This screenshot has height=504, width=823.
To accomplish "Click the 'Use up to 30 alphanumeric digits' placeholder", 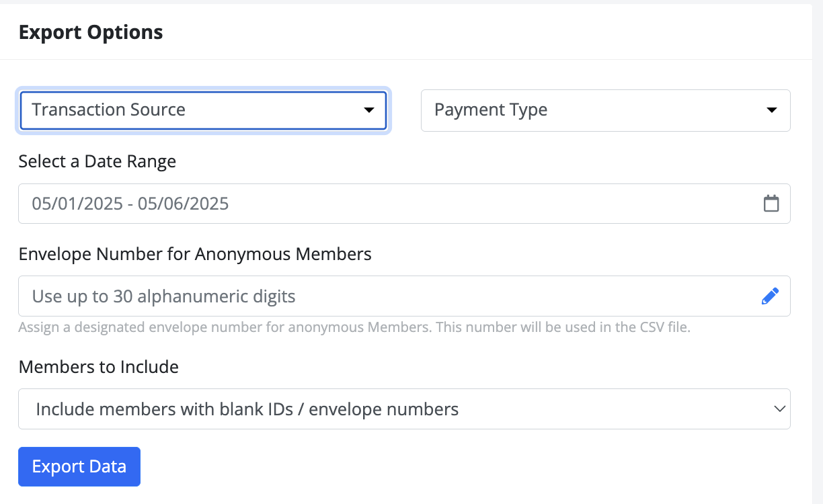I will (x=164, y=296).
